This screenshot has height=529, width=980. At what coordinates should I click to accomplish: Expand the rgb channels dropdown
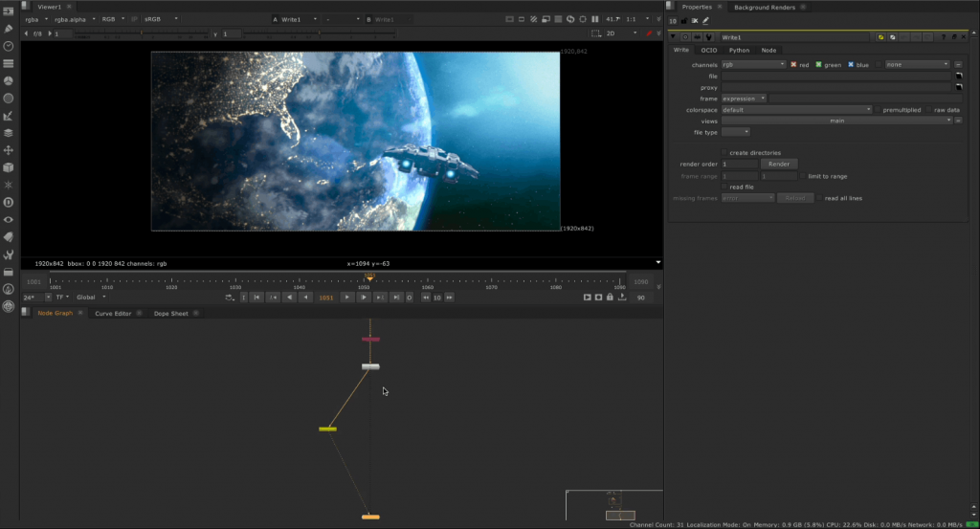pyautogui.click(x=753, y=64)
